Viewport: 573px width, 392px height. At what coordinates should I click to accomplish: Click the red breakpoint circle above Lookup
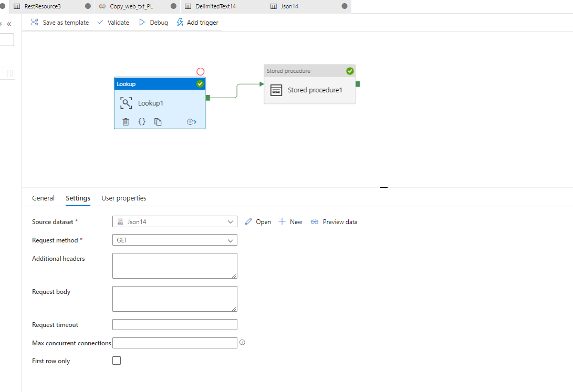tap(200, 71)
